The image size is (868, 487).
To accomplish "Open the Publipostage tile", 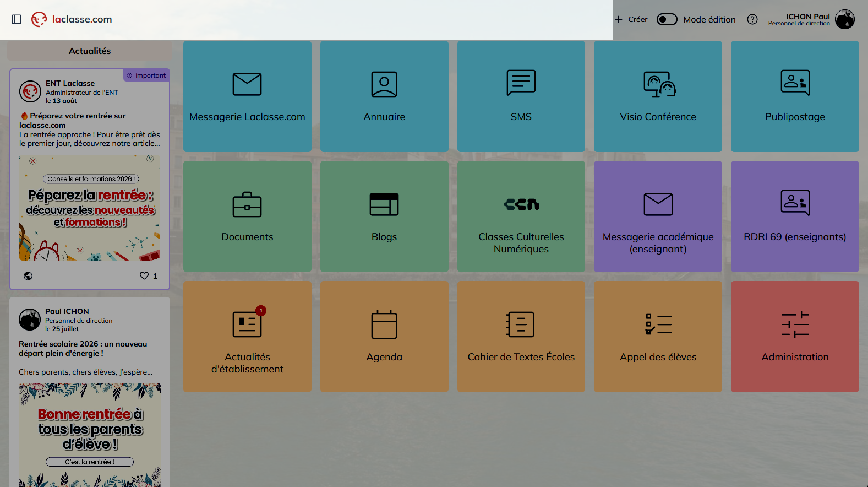I will pyautogui.click(x=795, y=96).
